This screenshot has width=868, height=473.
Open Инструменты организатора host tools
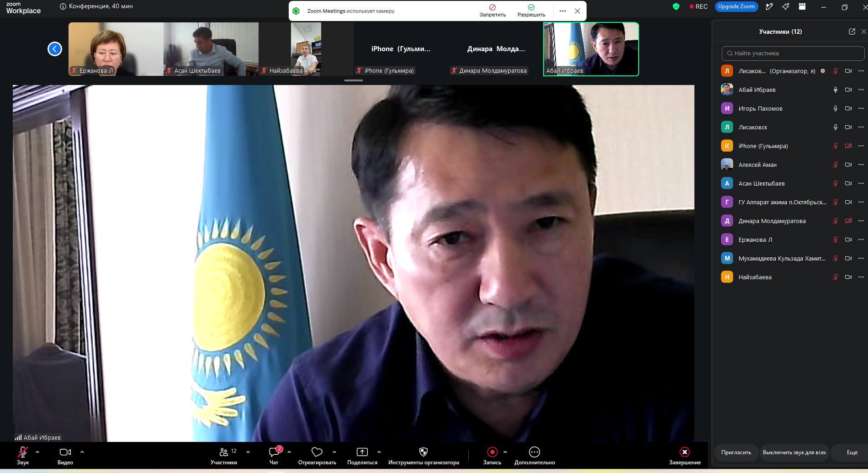point(423,456)
